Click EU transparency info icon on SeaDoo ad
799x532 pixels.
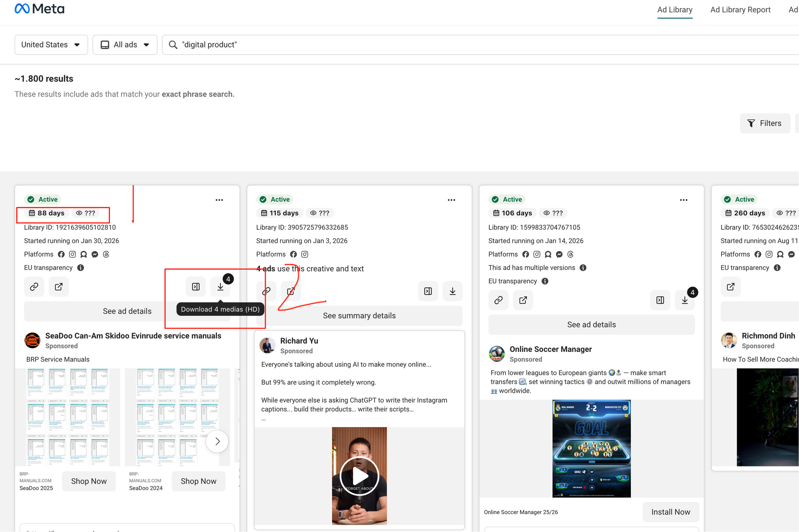click(x=80, y=268)
